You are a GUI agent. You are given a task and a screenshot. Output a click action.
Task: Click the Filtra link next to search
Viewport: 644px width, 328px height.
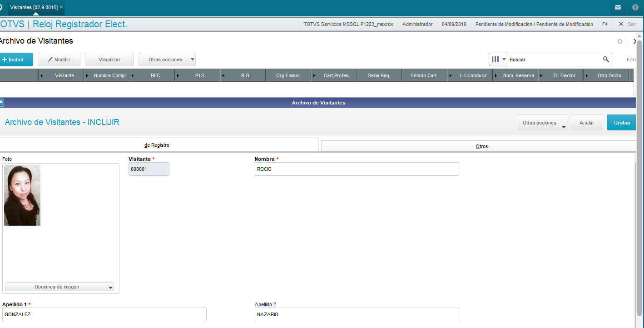632,60
